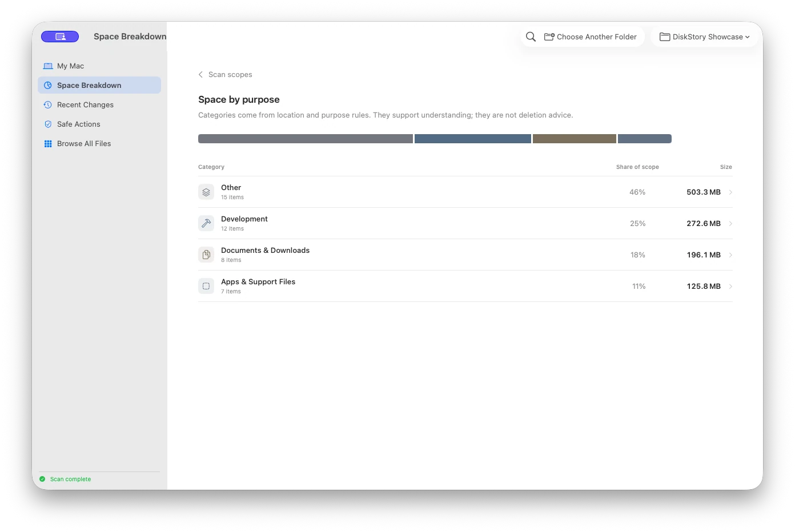
Task: Click the 46% share value
Action: pyautogui.click(x=637, y=192)
